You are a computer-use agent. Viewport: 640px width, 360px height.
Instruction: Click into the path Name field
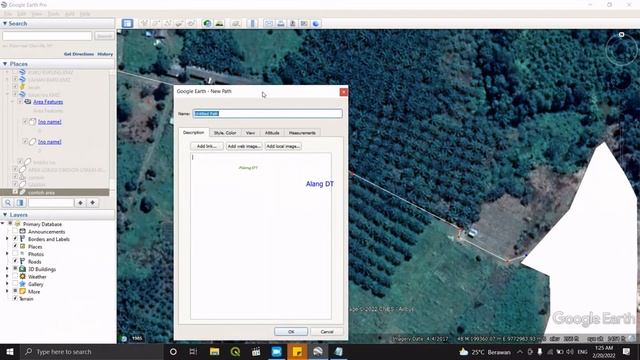click(267, 113)
